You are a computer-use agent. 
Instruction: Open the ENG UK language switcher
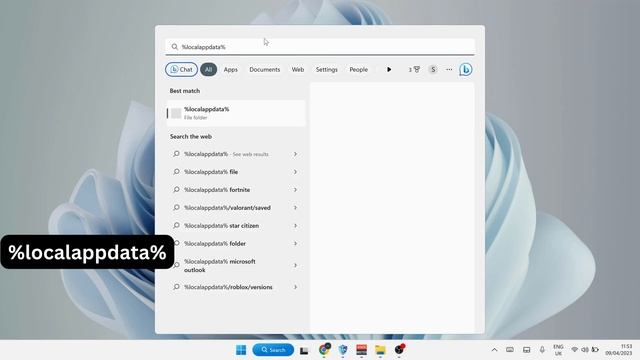[558, 350]
